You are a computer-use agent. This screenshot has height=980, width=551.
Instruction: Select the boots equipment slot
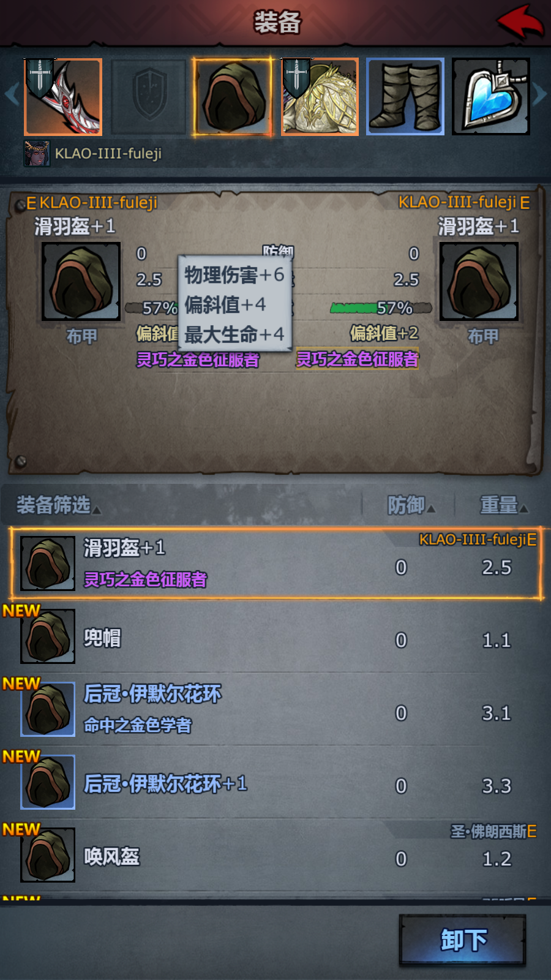pos(405,97)
